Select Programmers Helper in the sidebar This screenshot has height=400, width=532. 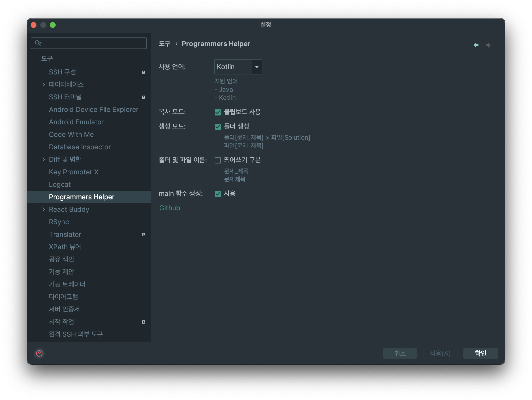pos(89,197)
